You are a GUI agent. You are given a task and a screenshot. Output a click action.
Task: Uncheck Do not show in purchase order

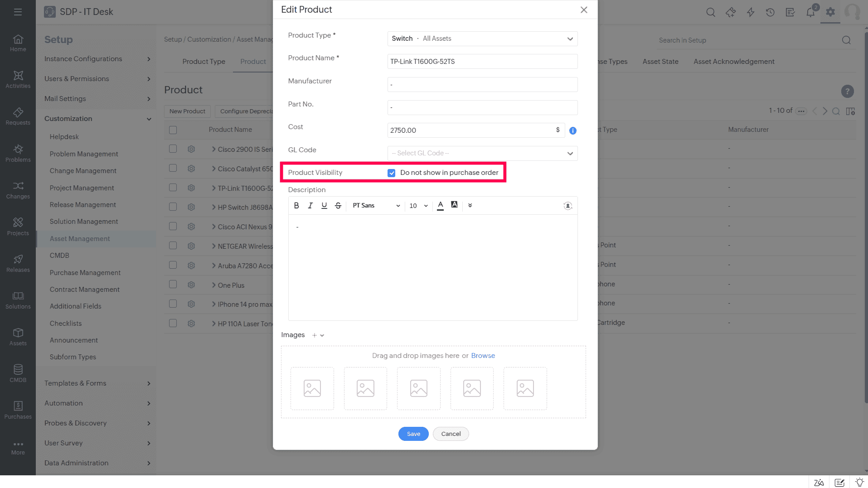coord(392,173)
